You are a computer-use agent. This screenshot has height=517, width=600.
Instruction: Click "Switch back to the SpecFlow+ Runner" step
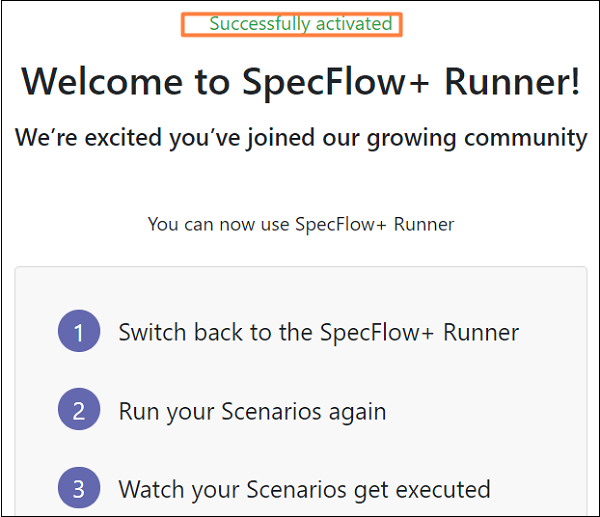coord(318,332)
